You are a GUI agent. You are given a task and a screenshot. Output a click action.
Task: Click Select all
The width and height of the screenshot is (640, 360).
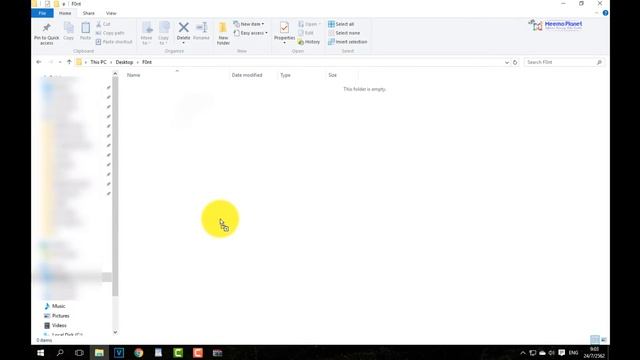[341, 24]
